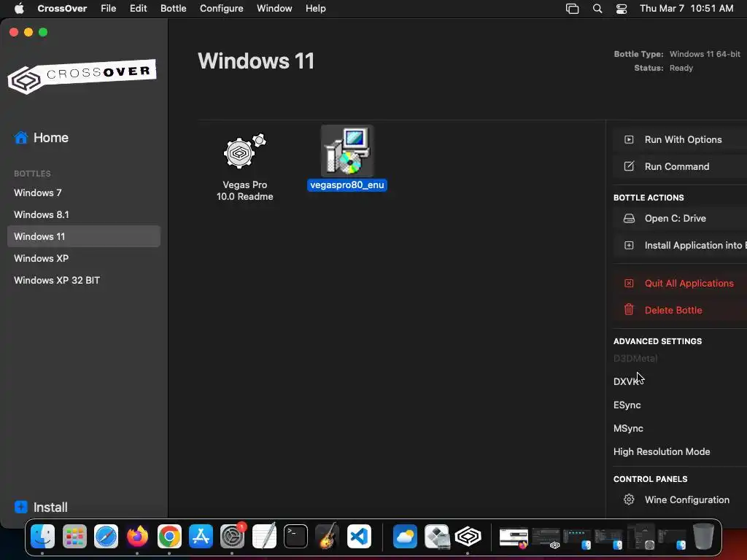Click the Wine Configuration gear icon
Viewport: 747px width, 560px height.
tap(629, 499)
